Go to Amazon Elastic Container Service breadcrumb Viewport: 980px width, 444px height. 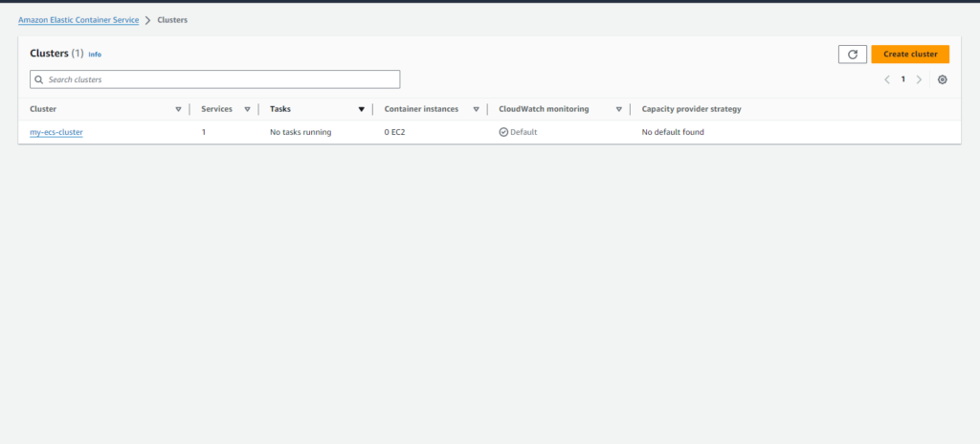[78, 20]
